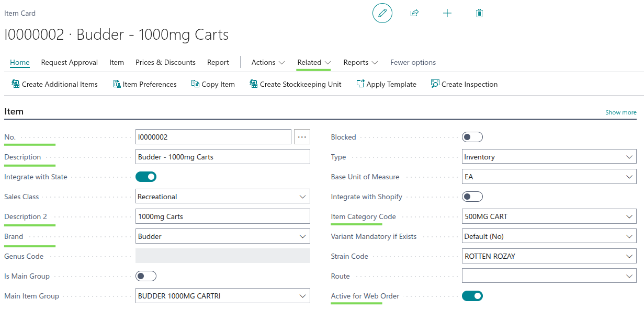Click the pencil edit icon
This screenshot has height=310, width=644.
click(382, 13)
